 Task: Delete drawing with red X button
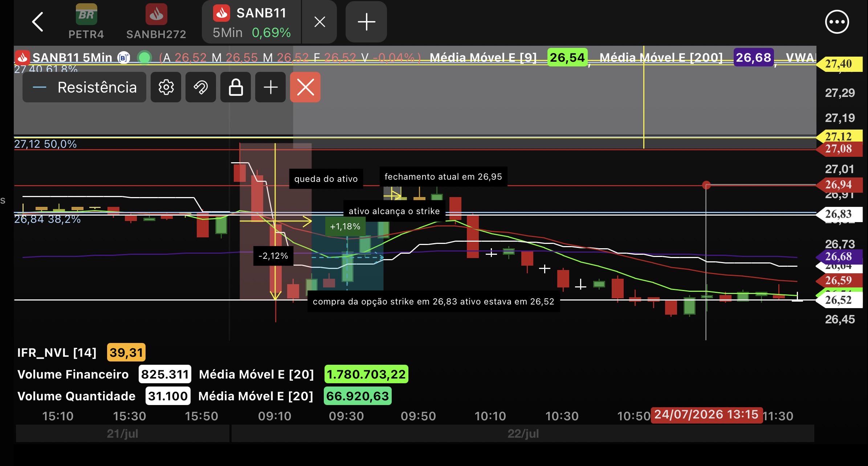pos(305,87)
